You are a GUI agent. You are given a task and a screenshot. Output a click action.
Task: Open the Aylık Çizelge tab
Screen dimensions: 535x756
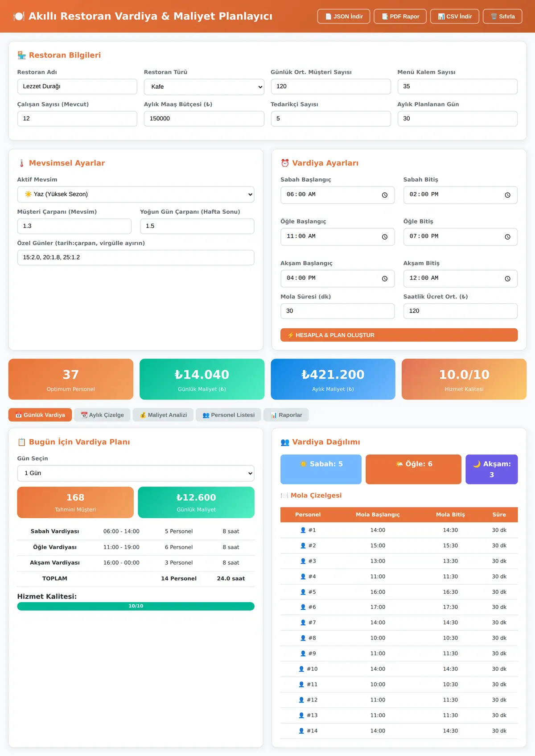[x=102, y=415]
